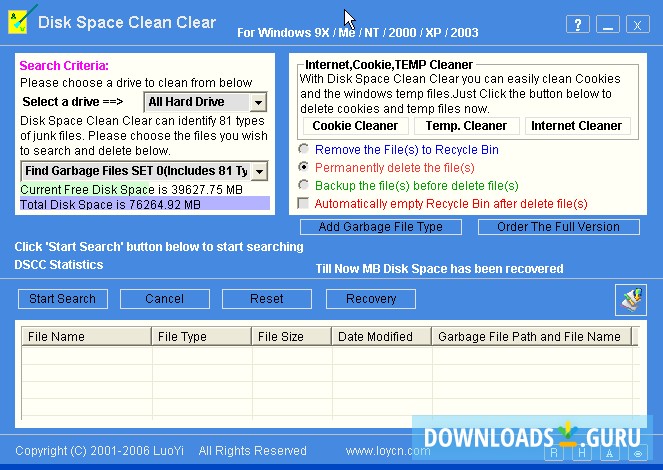Click 'Please choose a drive to clean' text
This screenshot has width=663, height=470.
point(136,83)
